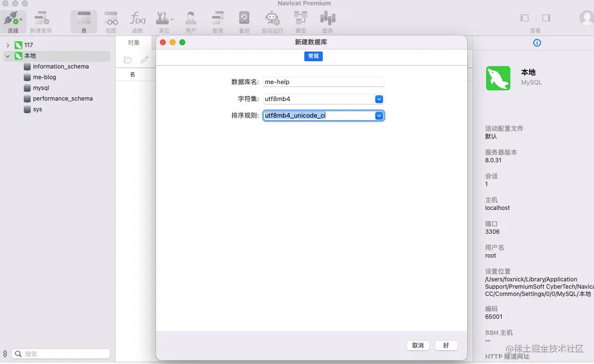Screen dimensions: 594x364
Task: Open the 视图 (View) toolbar icon
Action: coord(111,18)
